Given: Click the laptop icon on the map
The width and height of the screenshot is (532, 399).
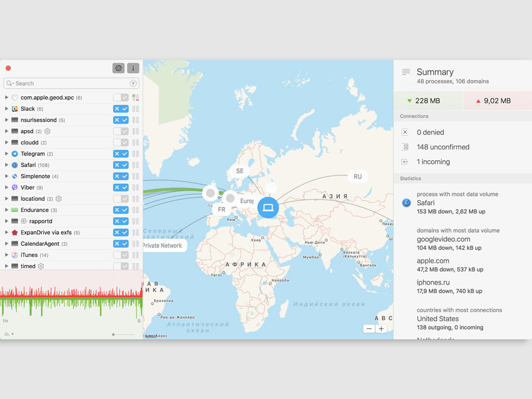Looking at the screenshot, I should point(268,207).
